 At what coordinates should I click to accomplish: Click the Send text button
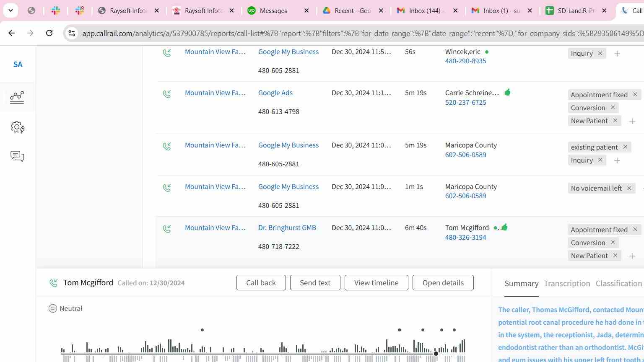(x=315, y=283)
